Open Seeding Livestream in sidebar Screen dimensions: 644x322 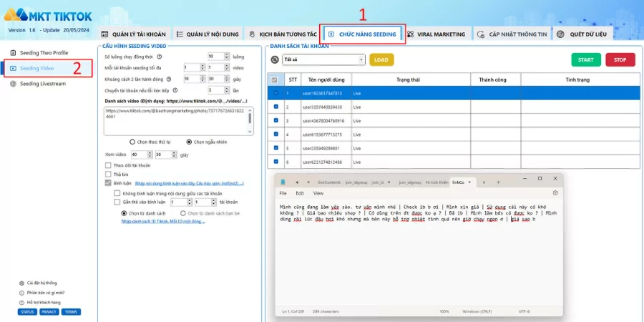[38, 84]
